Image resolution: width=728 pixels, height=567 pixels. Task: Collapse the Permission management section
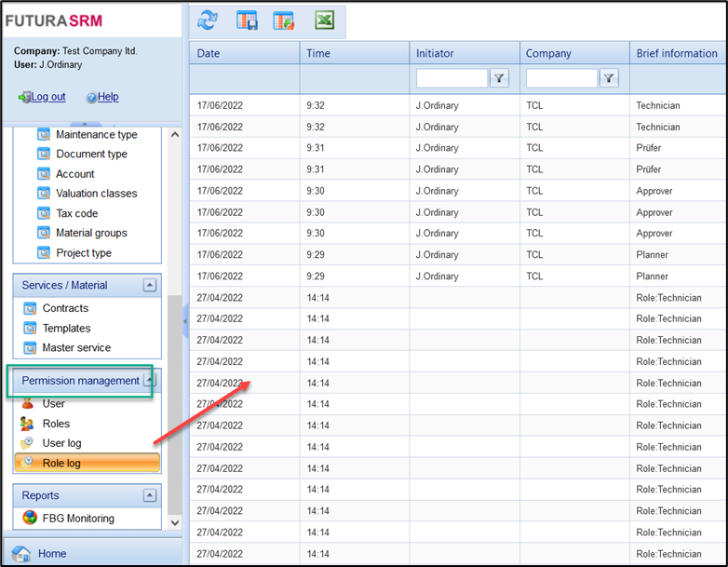[150, 381]
